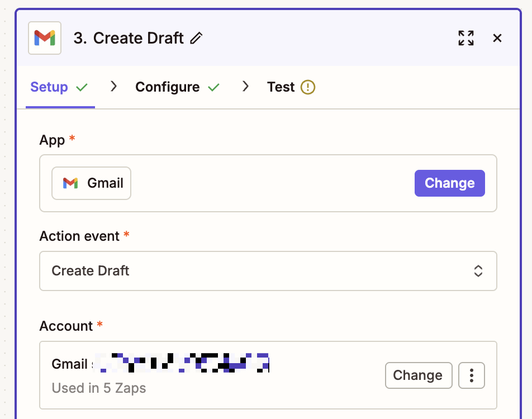This screenshot has height=419, width=532.
Task: Click the Gmail logo in the step header
Action: [x=45, y=38]
